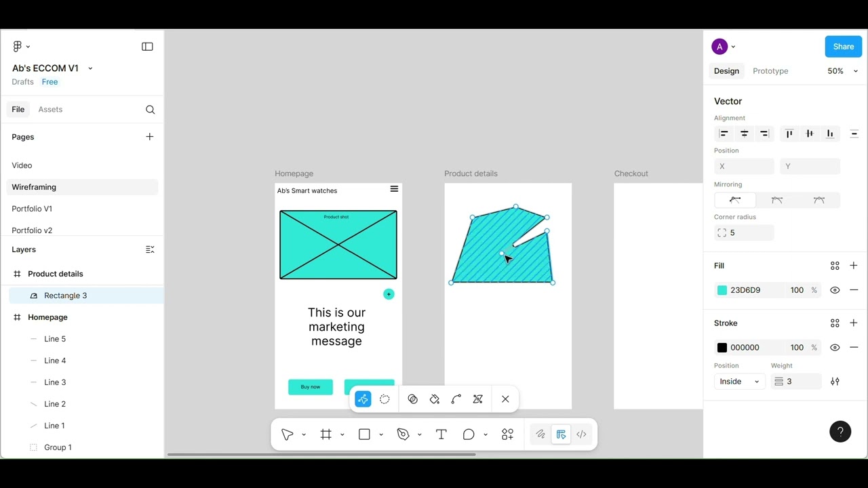Image resolution: width=868 pixels, height=488 pixels.
Task: Expand Frame tool options chevron
Action: click(342, 434)
